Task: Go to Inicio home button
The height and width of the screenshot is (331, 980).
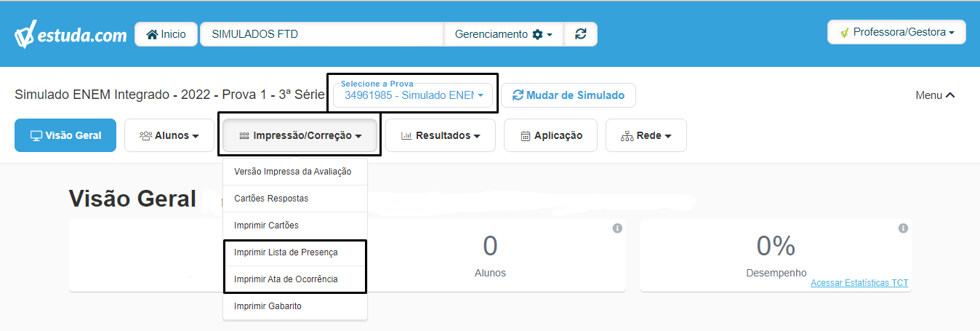Action: pos(166,34)
